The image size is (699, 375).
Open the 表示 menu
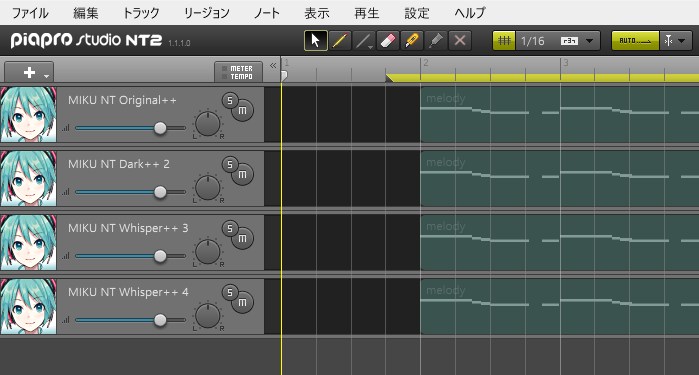click(317, 12)
